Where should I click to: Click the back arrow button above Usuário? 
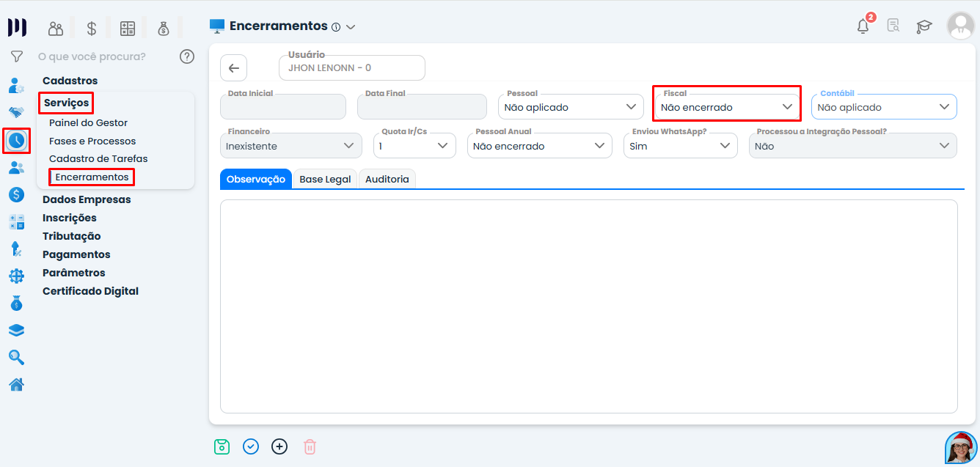click(x=233, y=67)
